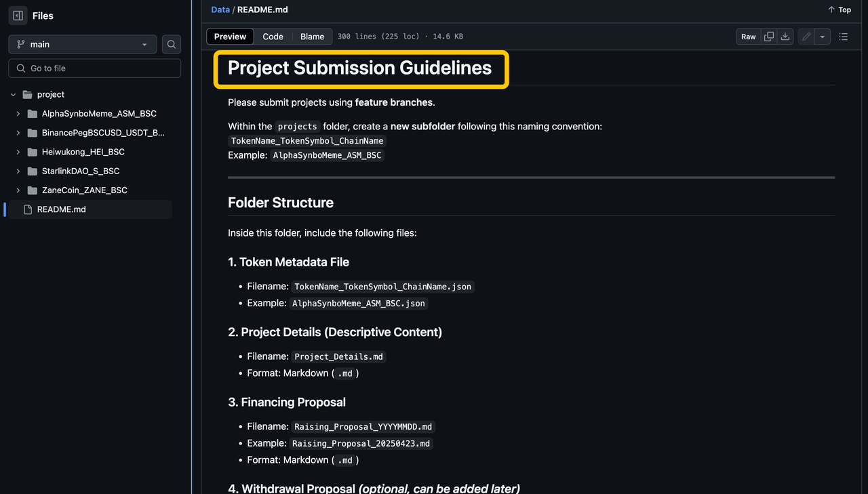Switch to the Blame tab
868x494 pixels.
click(312, 37)
